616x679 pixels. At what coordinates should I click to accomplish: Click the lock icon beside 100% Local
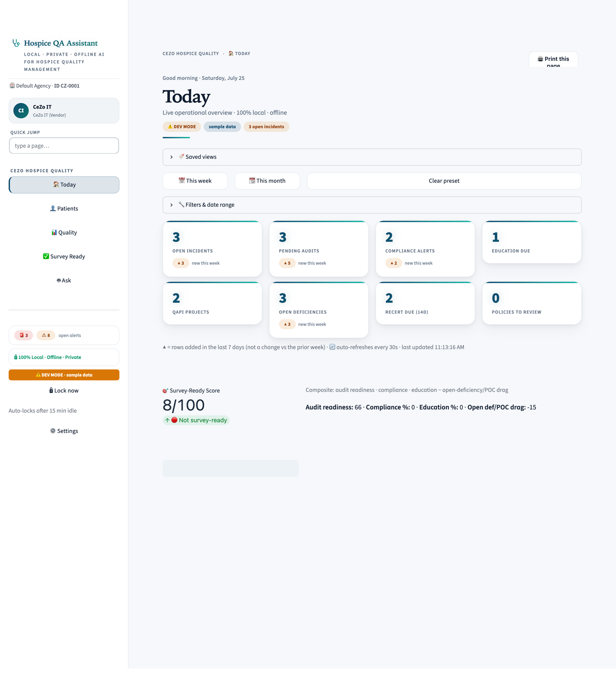[15, 357]
